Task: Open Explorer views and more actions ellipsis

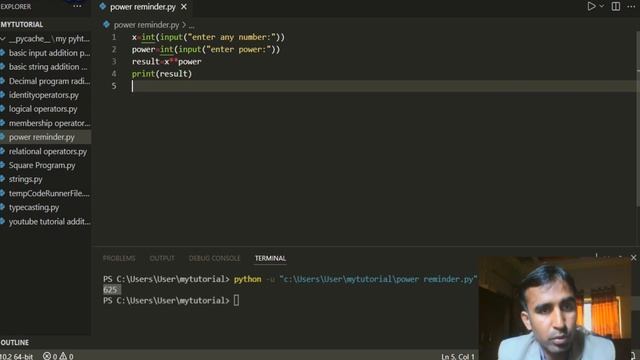Action: [x=77, y=7]
